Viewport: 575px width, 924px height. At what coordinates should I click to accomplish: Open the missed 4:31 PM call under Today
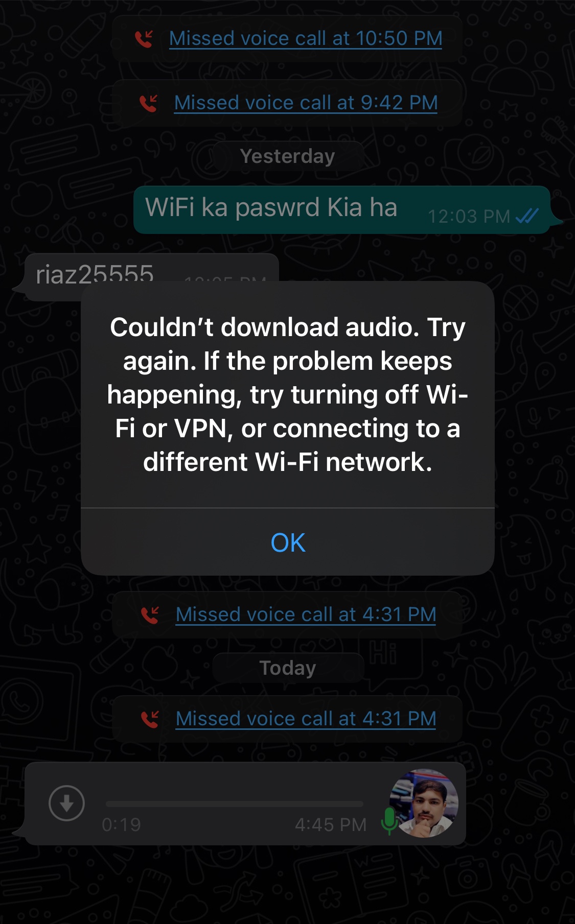[306, 719]
